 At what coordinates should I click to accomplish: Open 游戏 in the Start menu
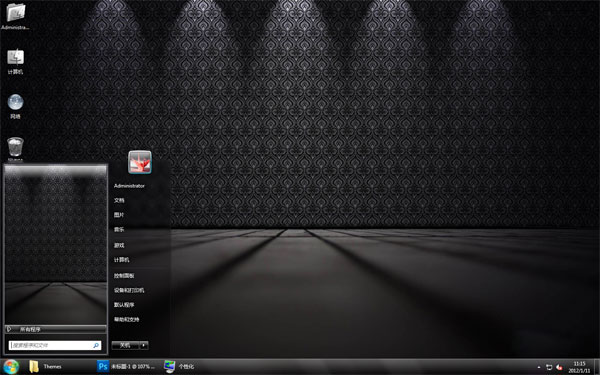pyautogui.click(x=119, y=245)
